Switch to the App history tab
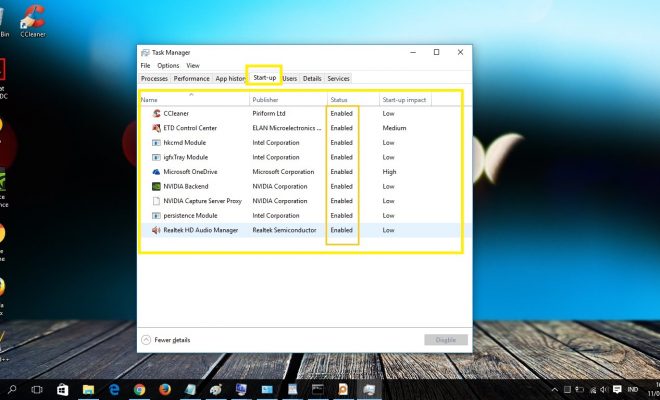660x400 pixels. (230, 79)
